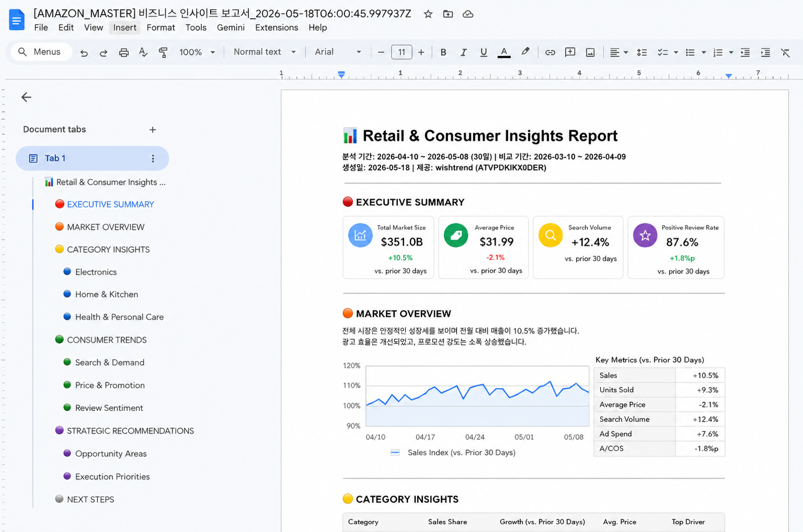Open the Tools menu

click(196, 28)
